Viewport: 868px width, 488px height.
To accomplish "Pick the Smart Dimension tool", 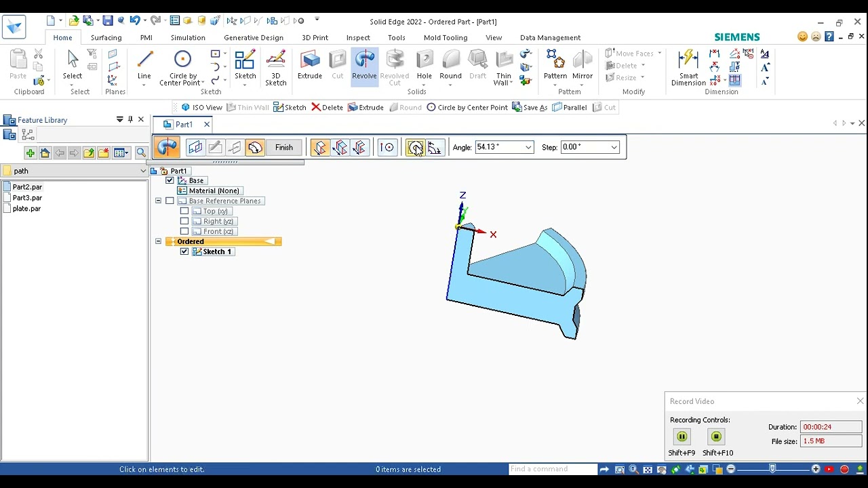I will [688, 68].
